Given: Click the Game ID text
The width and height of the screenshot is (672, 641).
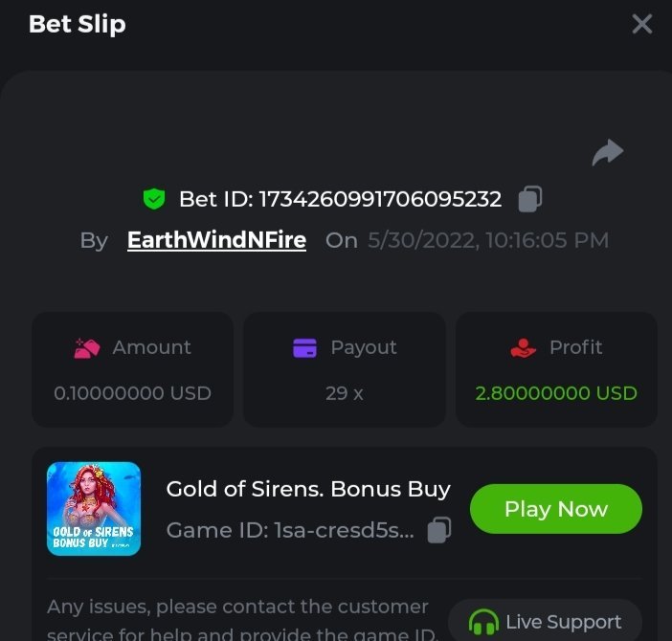Looking at the screenshot, I should 290,530.
